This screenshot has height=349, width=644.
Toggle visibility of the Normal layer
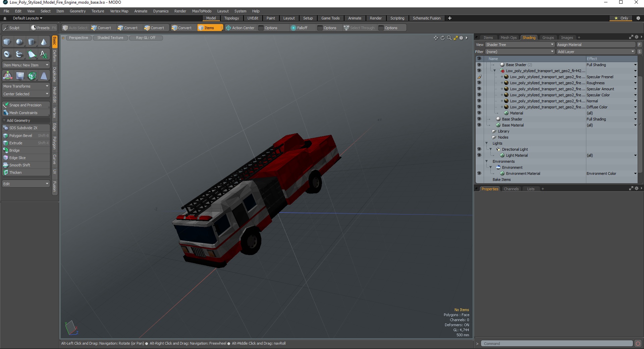(479, 101)
